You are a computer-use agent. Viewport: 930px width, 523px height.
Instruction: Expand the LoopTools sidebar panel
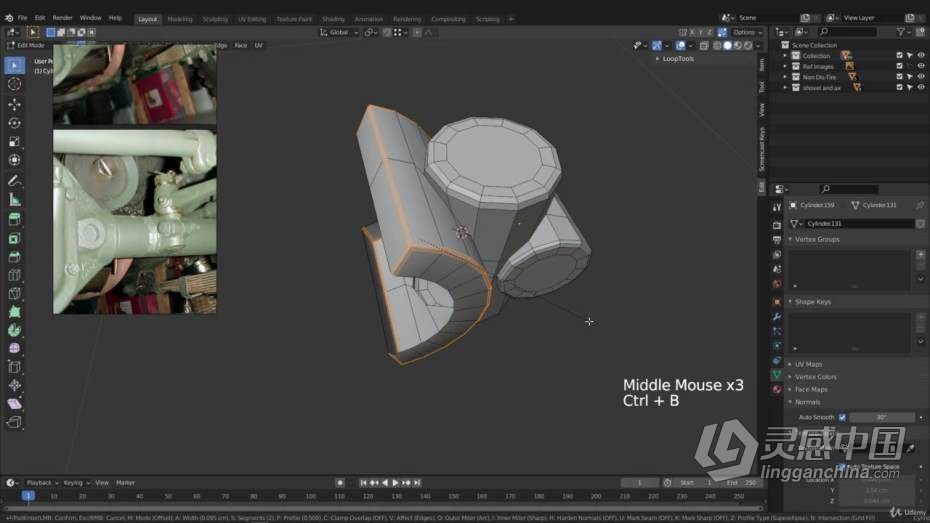674,59
